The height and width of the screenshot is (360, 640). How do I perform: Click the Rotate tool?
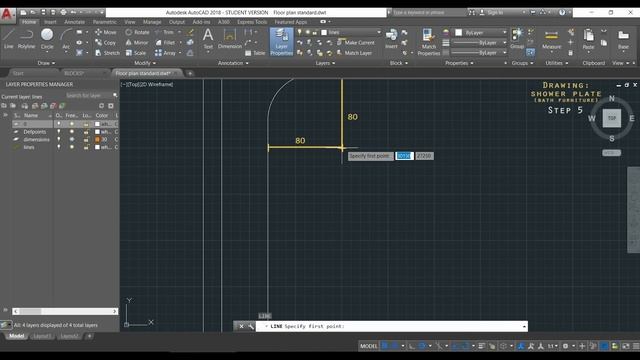coord(138,32)
